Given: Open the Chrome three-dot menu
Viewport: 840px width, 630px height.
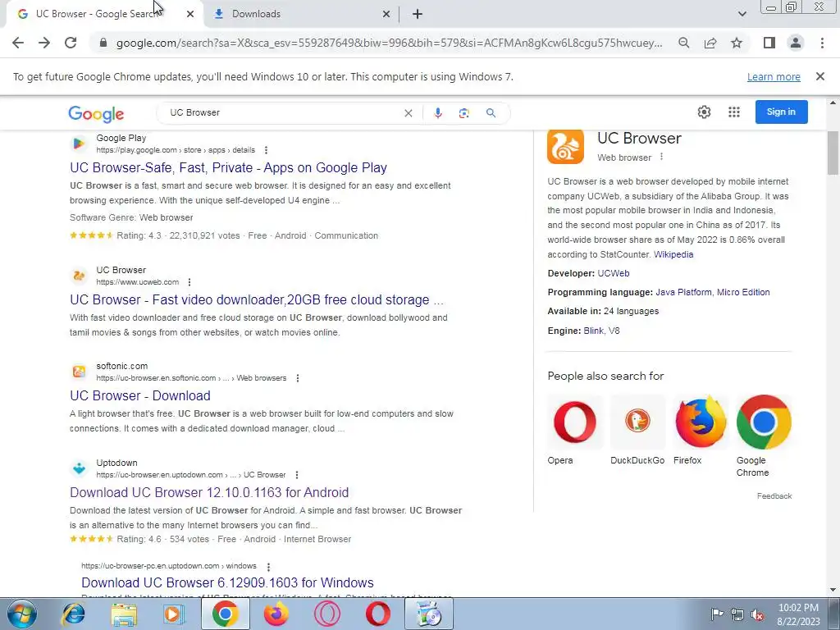Looking at the screenshot, I should [822, 43].
